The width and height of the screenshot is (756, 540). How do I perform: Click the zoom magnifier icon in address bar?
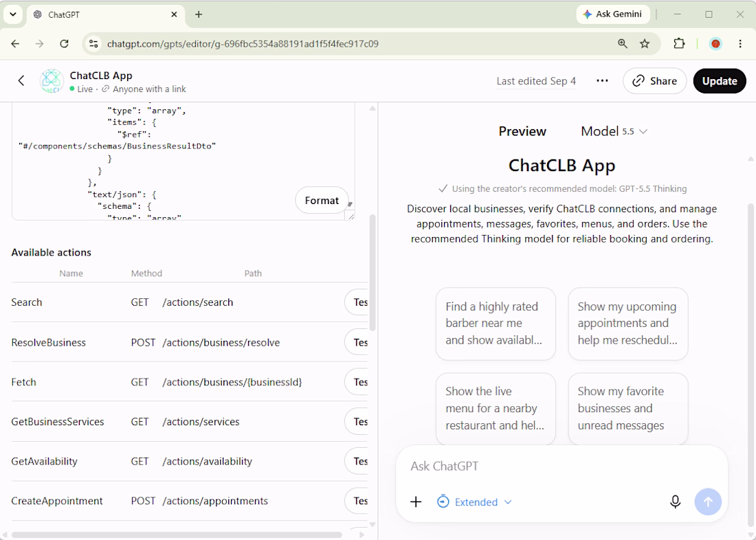coord(623,44)
